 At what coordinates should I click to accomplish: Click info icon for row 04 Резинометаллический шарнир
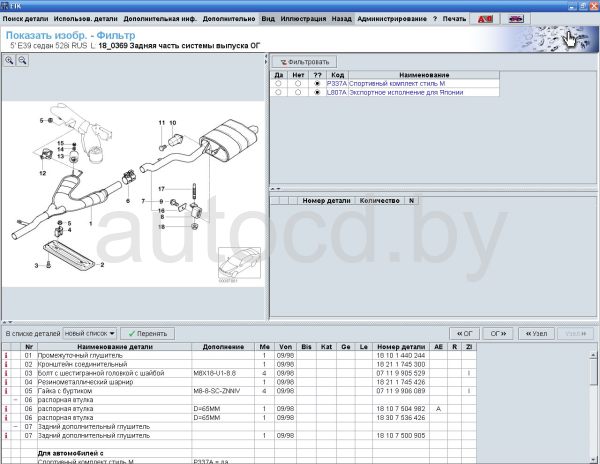pos(6,382)
